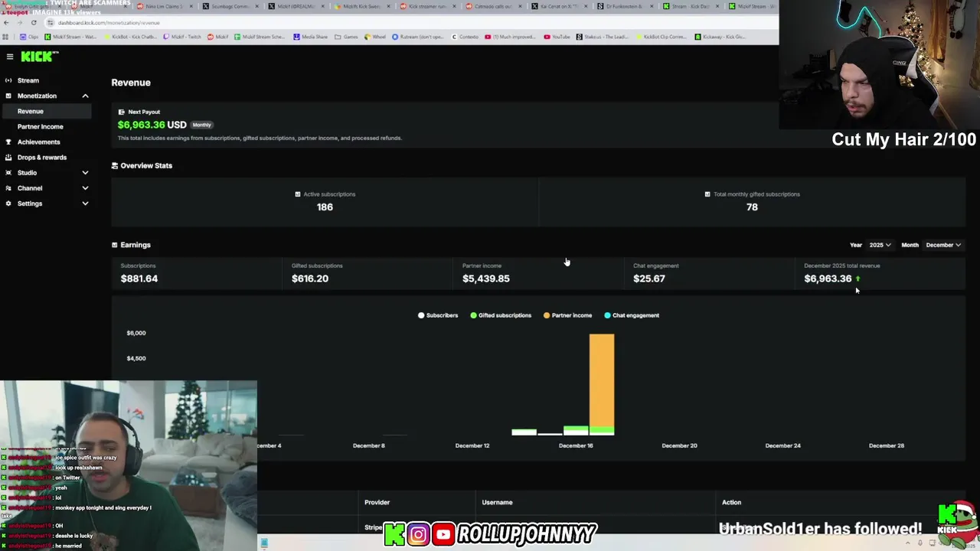980x551 pixels.
Task: Click the gifted subscriptions value 78
Action: [x=752, y=207]
